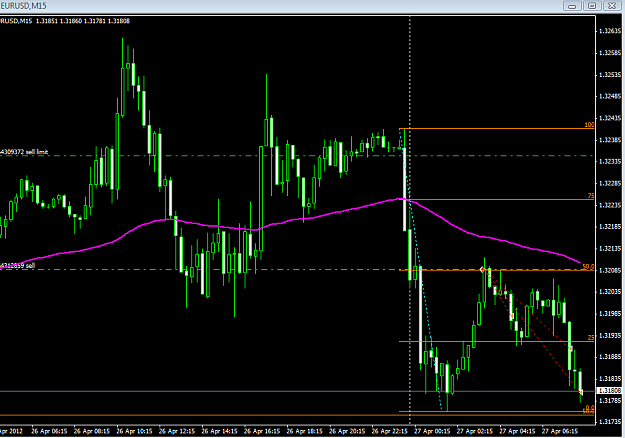The height and width of the screenshot is (438, 625).
Task: Click the 1.31735 price axis label
Action: [x=610, y=422]
